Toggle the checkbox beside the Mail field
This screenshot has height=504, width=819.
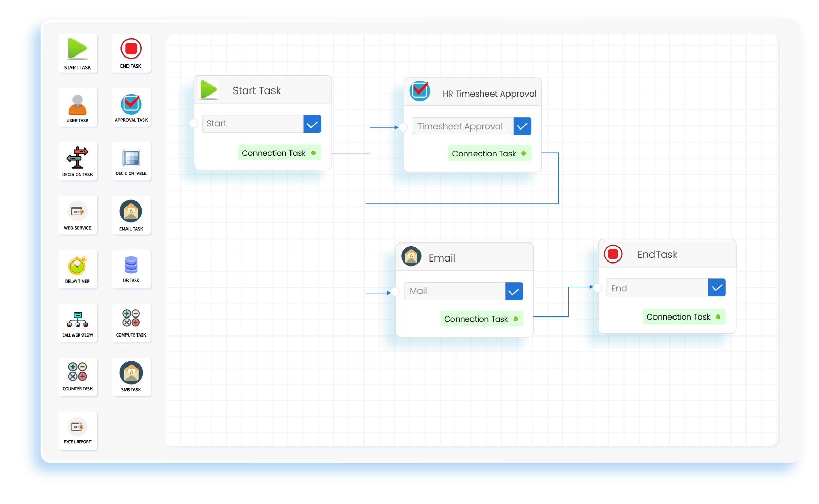[514, 291]
